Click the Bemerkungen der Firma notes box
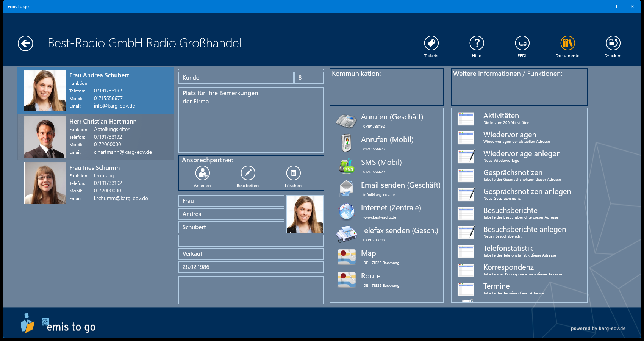The image size is (644, 341). click(x=251, y=120)
